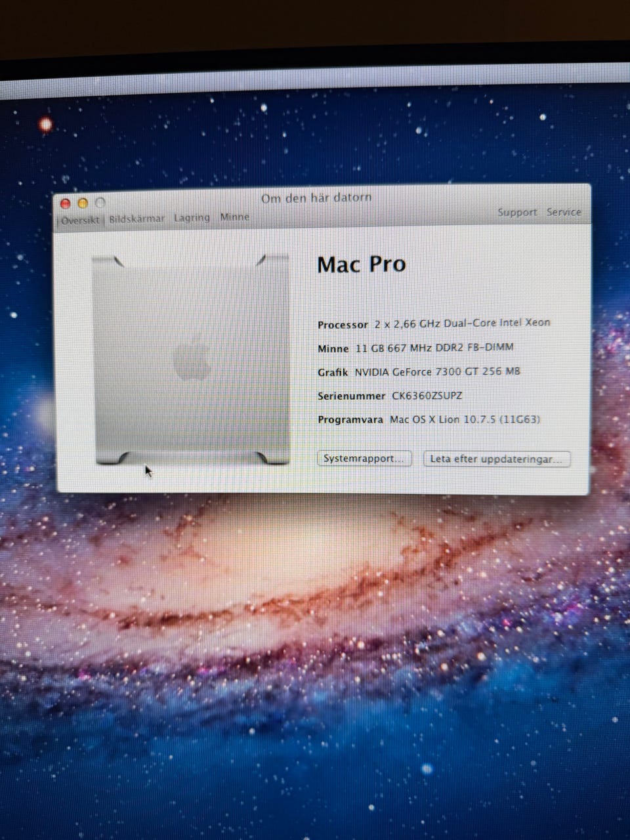Open the Service link
630x840 pixels.
[564, 212]
